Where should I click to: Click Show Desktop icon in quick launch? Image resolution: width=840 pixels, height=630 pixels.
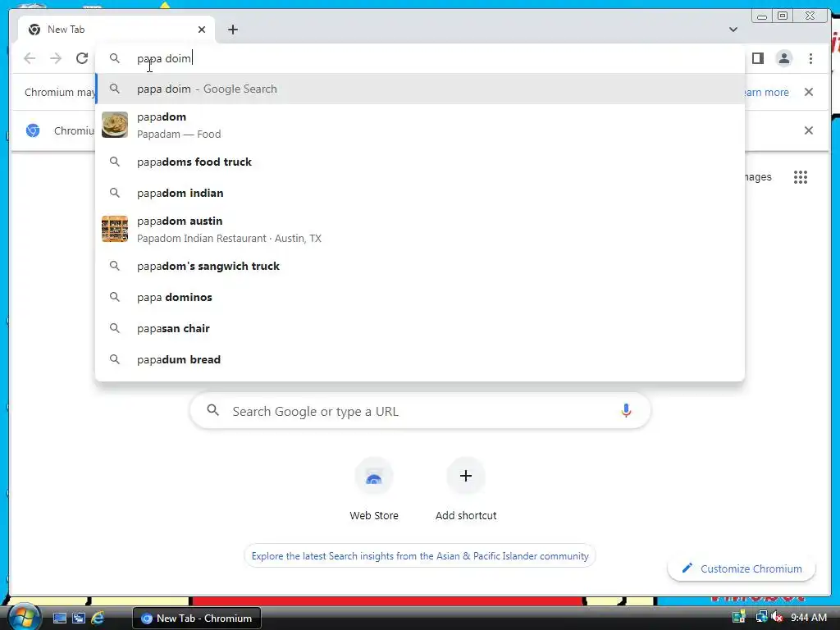tap(59, 619)
